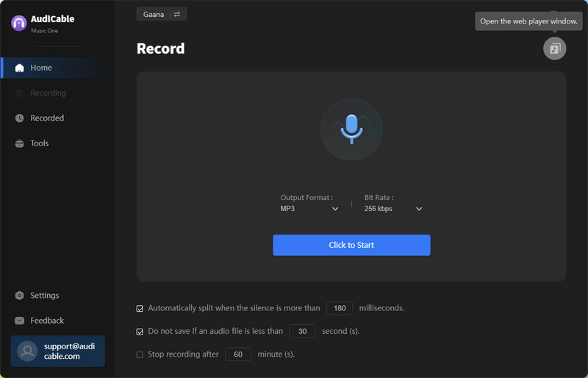This screenshot has width=588, height=378.
Task: Click the switch arrows icon beside Gaana
Action: [177, 14]
